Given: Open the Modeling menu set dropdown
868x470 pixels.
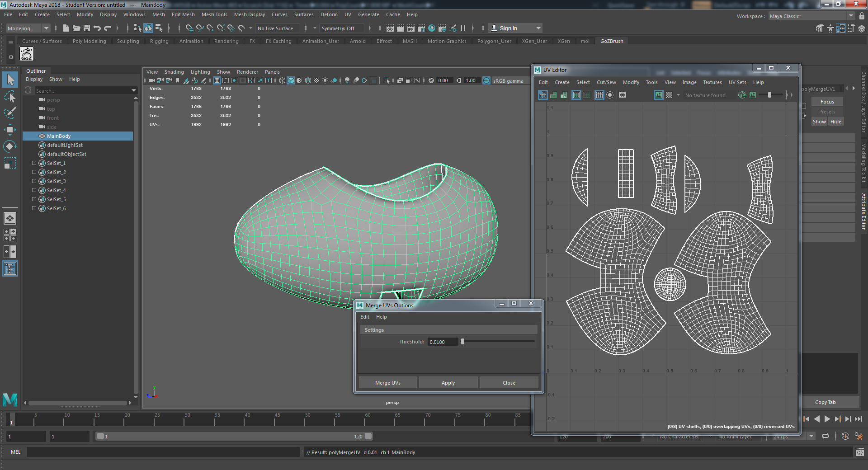Looking at the screenshot, I should (28, 28).
